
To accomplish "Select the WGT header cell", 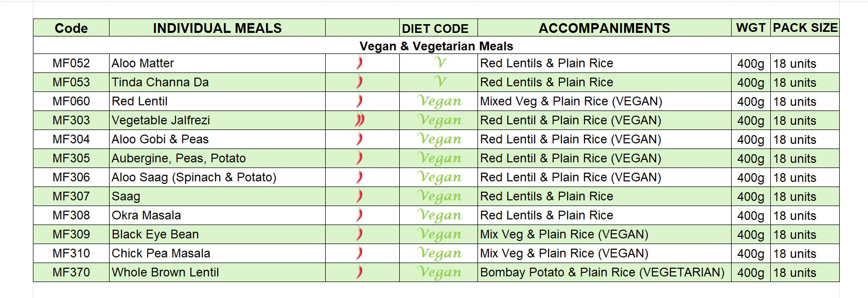I will point(751,28).
